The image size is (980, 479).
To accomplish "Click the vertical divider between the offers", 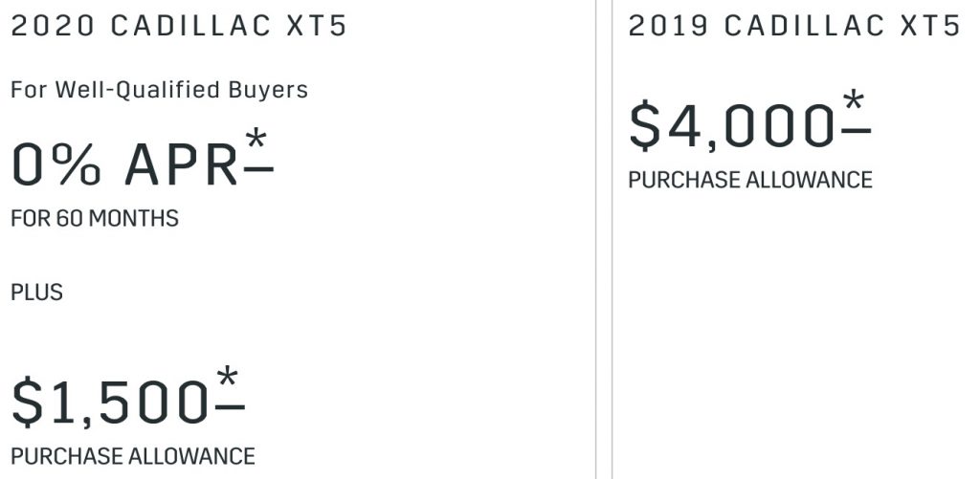I will coord(604,239).
